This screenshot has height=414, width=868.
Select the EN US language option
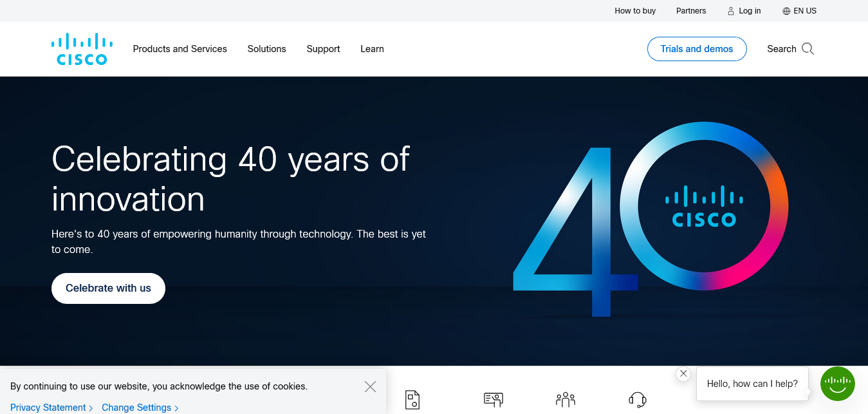point(805,11)
